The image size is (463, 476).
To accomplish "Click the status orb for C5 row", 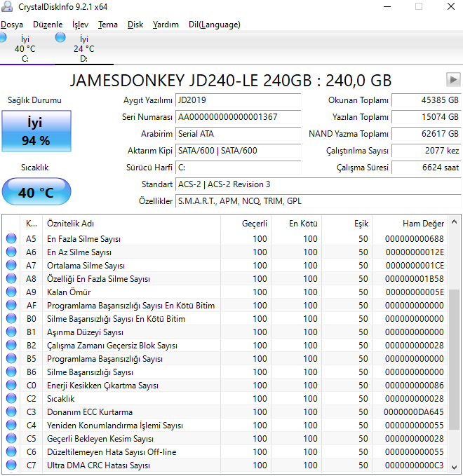I will pyautogui.click(x=11, y=439).
